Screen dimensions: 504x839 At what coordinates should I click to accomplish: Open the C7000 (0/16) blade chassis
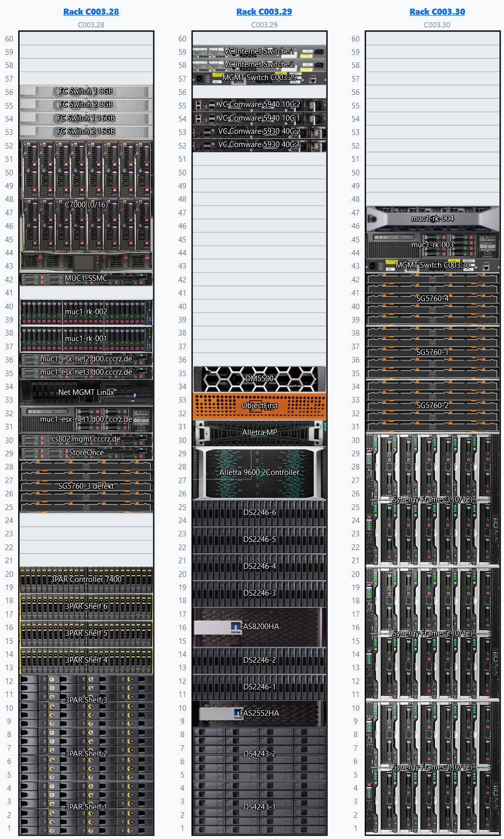(86, 205)
